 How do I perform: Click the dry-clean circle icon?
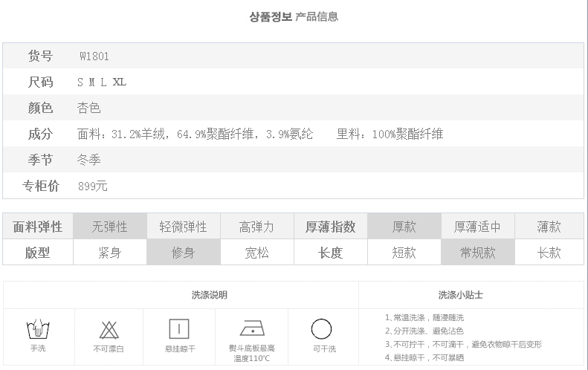pyautogui.click(x=321, y=328)
